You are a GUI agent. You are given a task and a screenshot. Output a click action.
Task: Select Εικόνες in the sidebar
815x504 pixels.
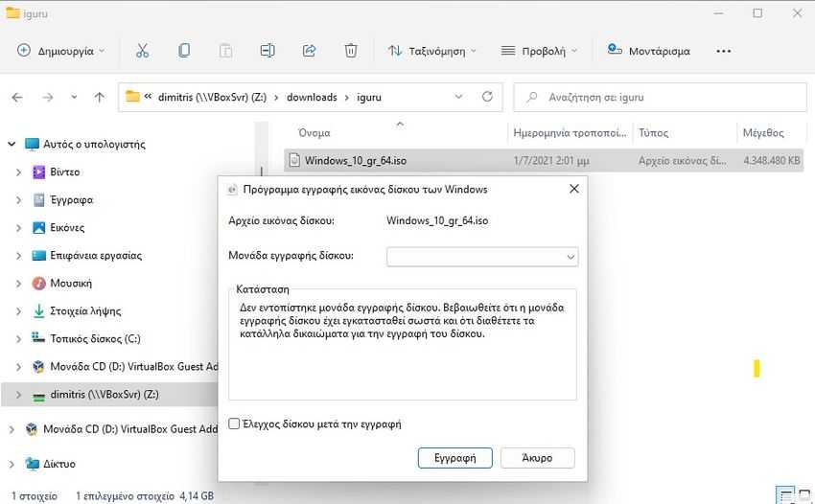coord(67,228)
